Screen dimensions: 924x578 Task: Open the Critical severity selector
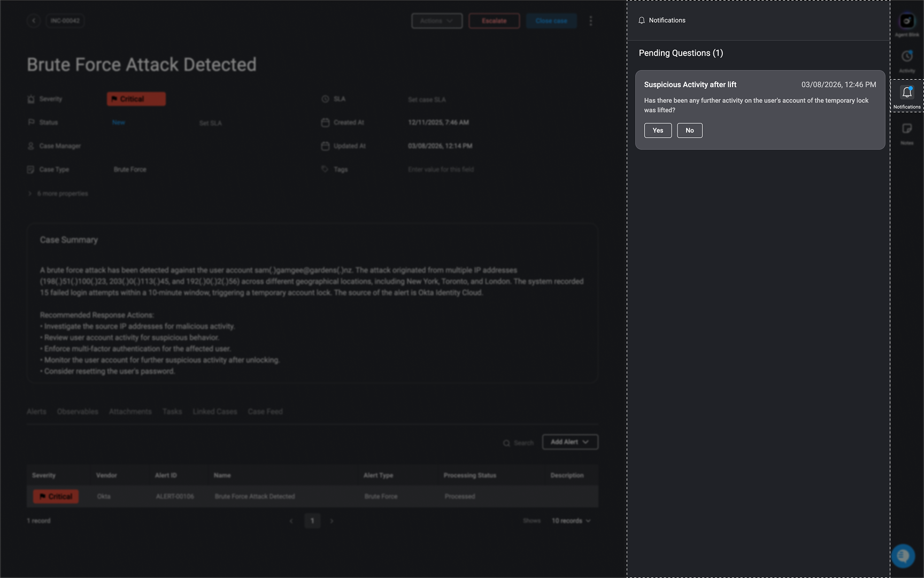136,99
